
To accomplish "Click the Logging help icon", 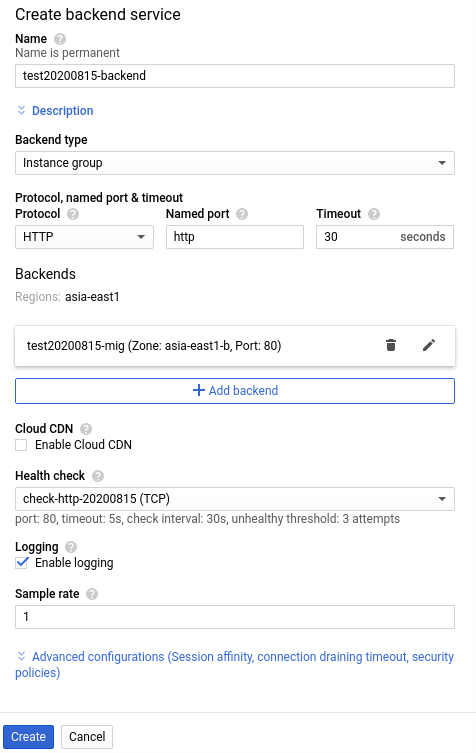I will pyautogui.click(x=71, y=547).
